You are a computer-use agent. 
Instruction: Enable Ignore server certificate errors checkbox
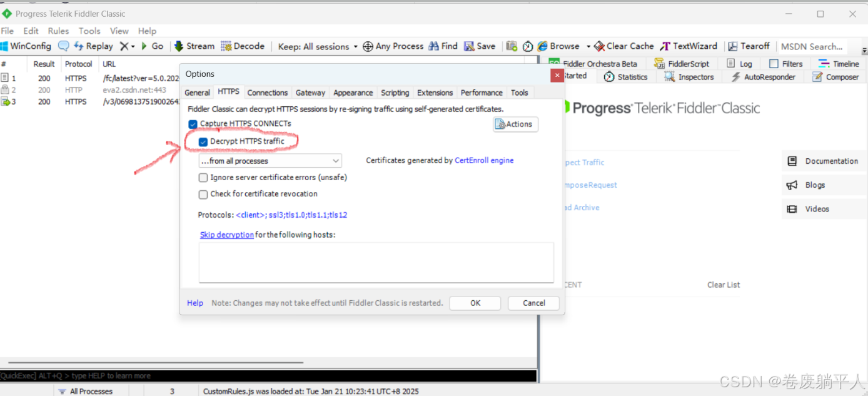pyautogui.click(x=203, y=178)
